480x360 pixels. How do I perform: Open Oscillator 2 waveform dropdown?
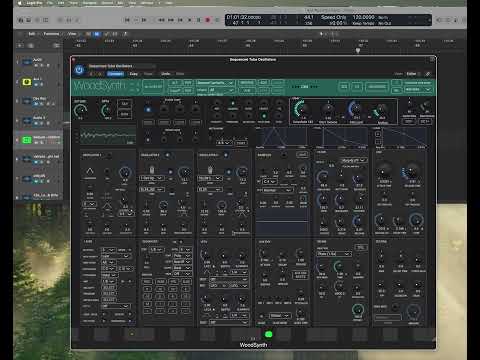coord(151,178)
